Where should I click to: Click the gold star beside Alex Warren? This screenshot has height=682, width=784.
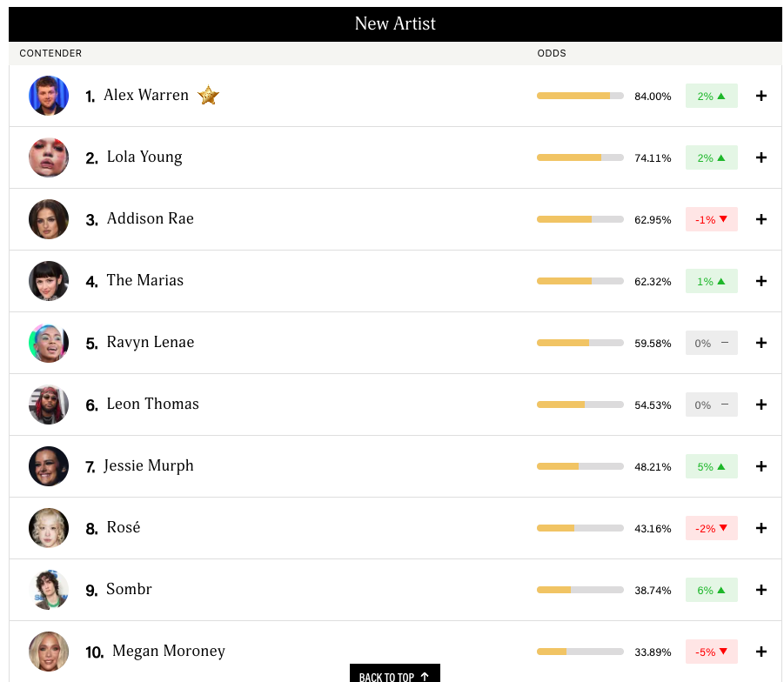tap(208, 96)
